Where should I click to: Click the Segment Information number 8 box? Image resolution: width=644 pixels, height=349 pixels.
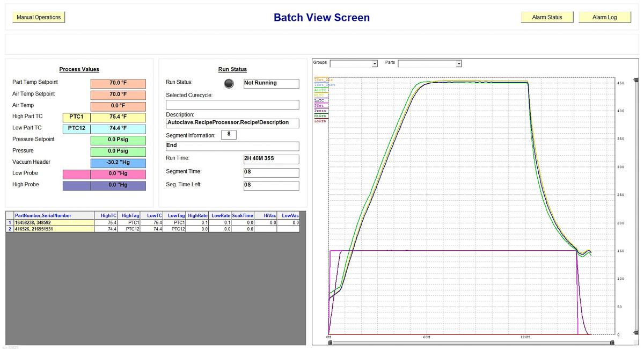pos(229,135)
